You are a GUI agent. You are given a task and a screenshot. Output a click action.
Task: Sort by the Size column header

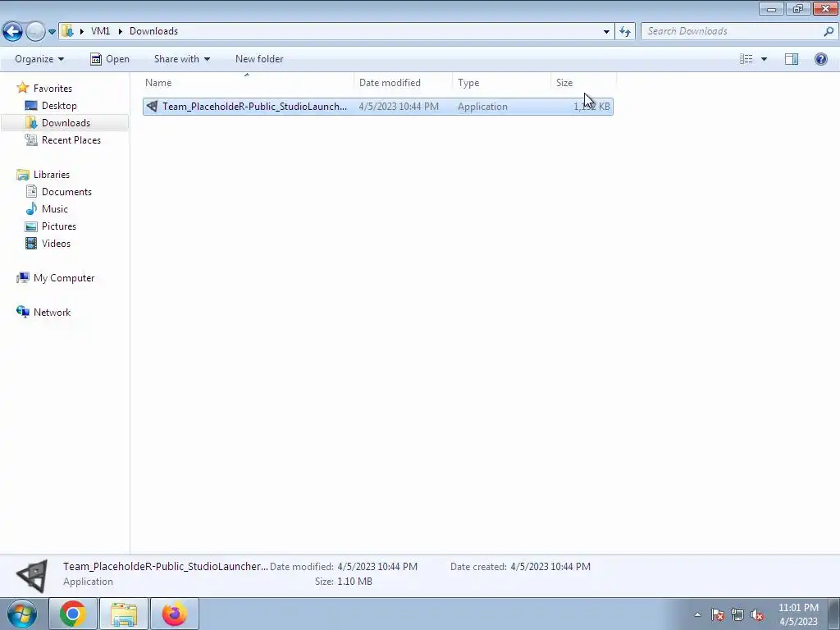point(583,83)
